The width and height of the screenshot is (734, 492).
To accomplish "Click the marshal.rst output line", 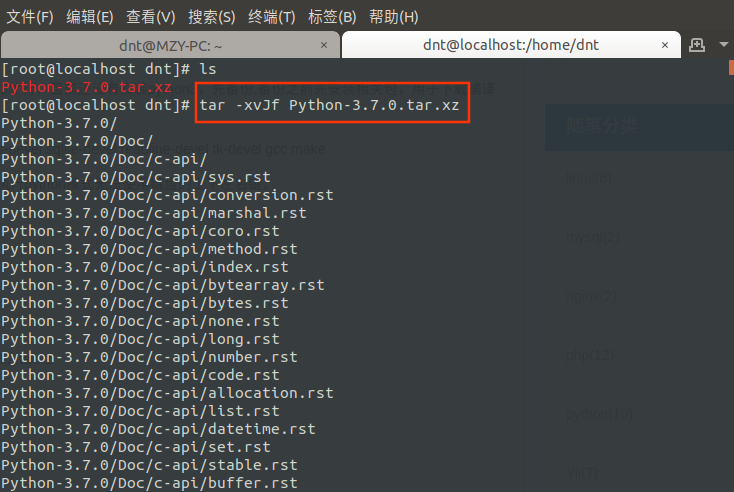I will pyautogui.click(x=154, y=213).
